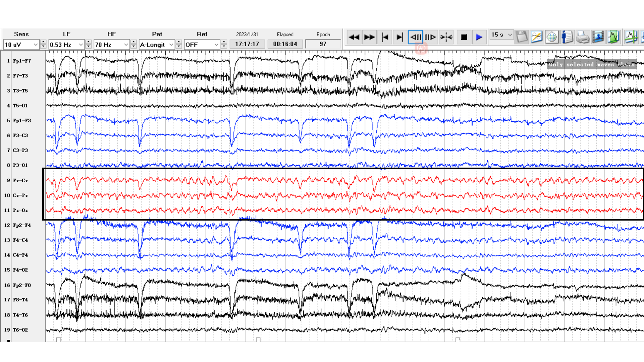Image resolution: width=644 pixels, height=362 pixels.
Task: Click the Epoch 97 field
Action: pos(323,44)
